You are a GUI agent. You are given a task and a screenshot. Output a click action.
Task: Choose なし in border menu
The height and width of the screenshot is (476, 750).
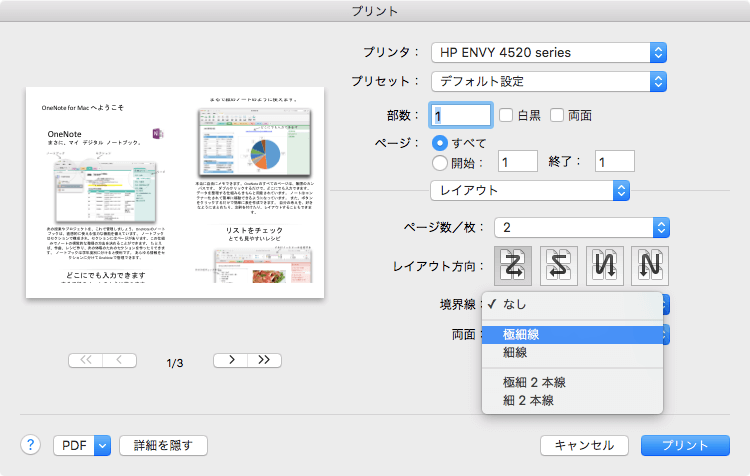[x=572, y=304]
